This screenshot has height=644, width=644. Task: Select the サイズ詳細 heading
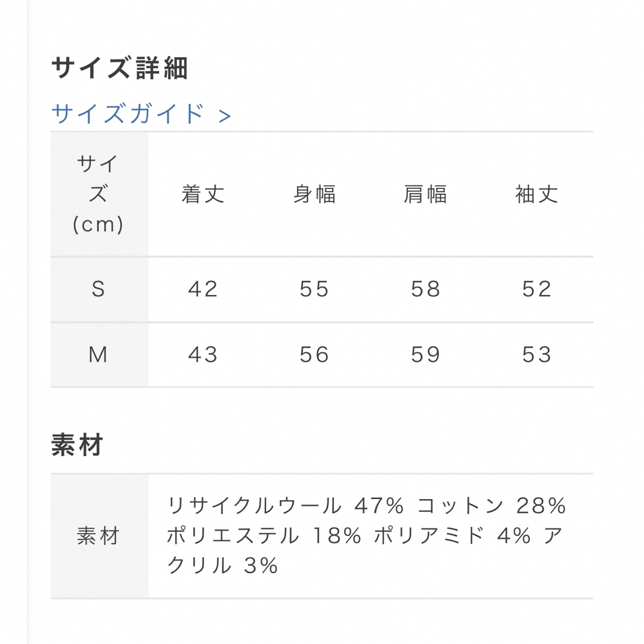pyautogui.click(x=119, y=68)
